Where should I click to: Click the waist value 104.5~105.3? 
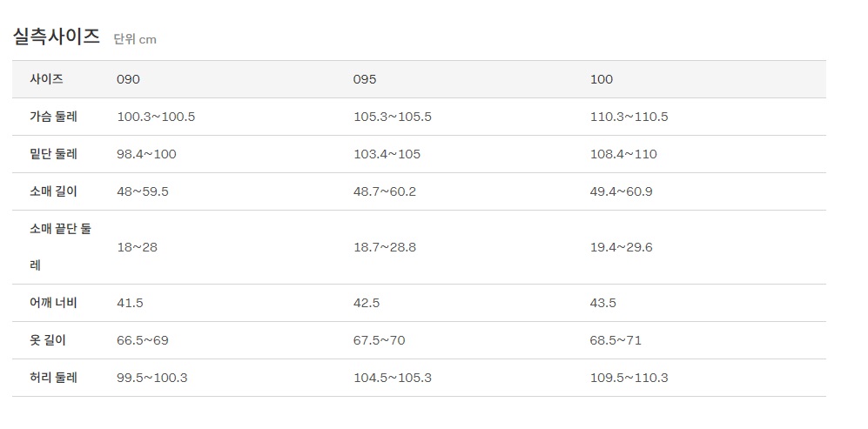coord(393,378)
